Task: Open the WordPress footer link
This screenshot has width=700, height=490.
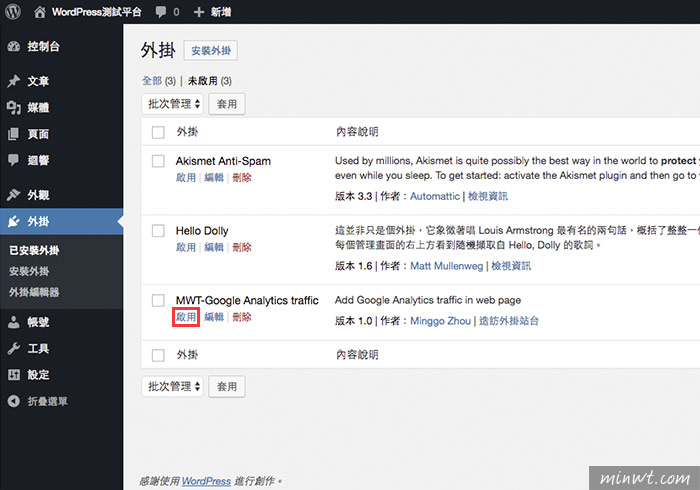Action: [206, 481]
